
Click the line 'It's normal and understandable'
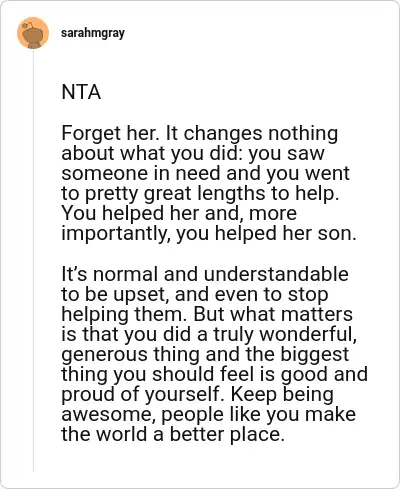[x=205, y=274]
